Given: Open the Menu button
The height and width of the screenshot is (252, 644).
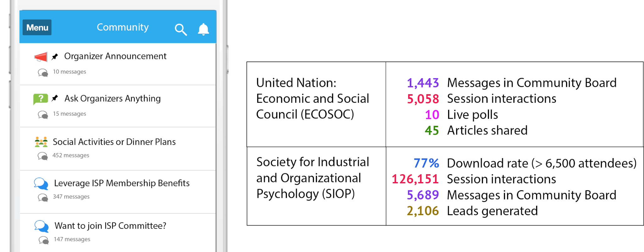Looking at the screenshot, I should pos(37,28).
